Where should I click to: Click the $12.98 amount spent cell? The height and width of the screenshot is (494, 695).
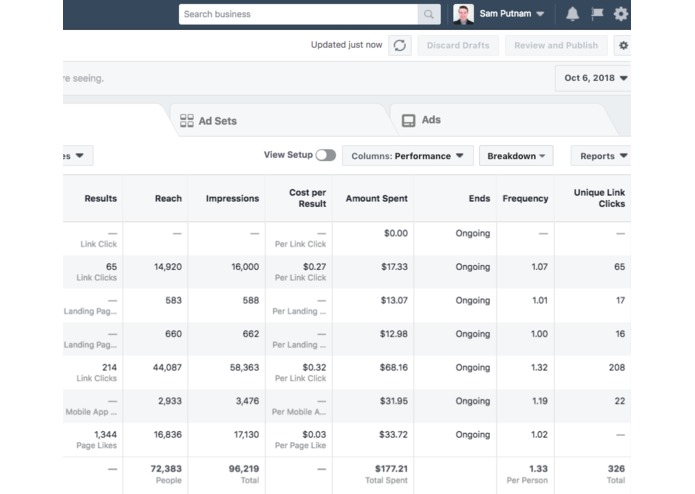click(394, 334)
